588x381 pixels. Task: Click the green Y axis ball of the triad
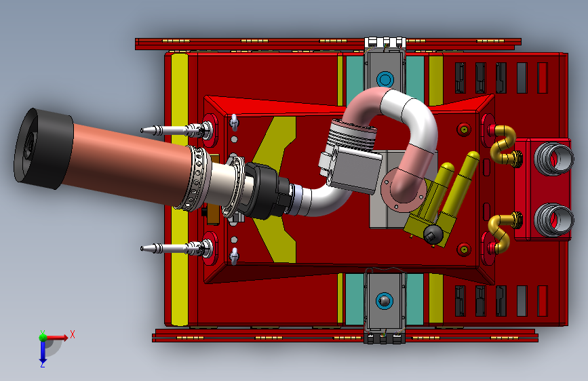pyautogui.click(x=43, y=337)
